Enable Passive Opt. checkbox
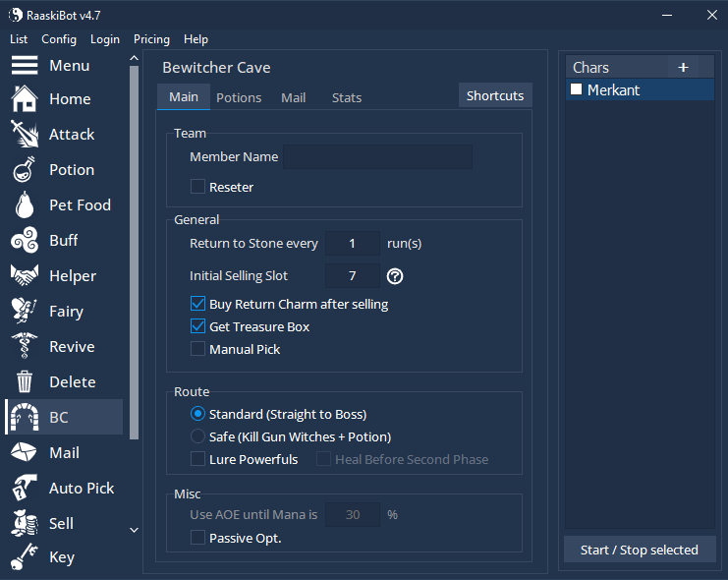The height and width of the screenshot is (580, 728). 197,538
